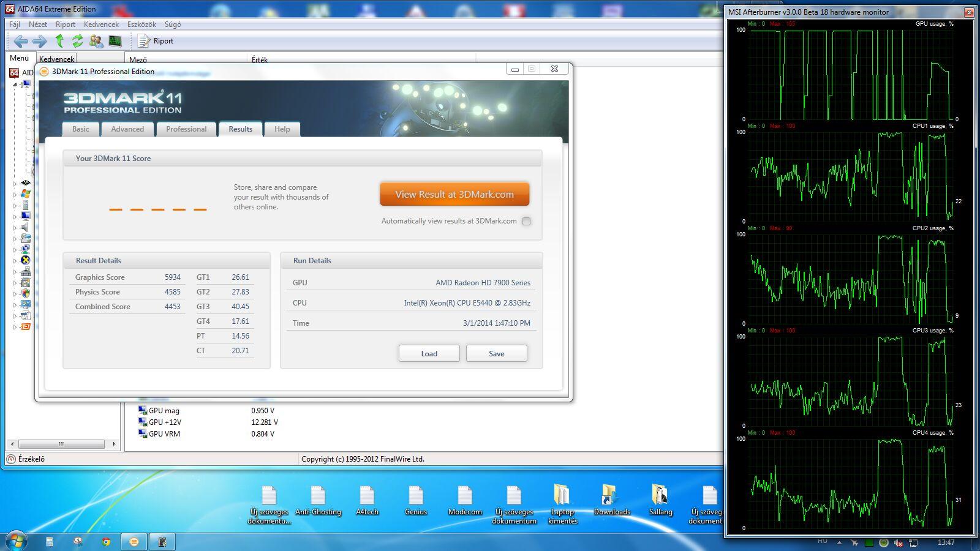This screenshot has width=980, height=551.
Task: Click the HU language indicator
Action: point(823,541)
